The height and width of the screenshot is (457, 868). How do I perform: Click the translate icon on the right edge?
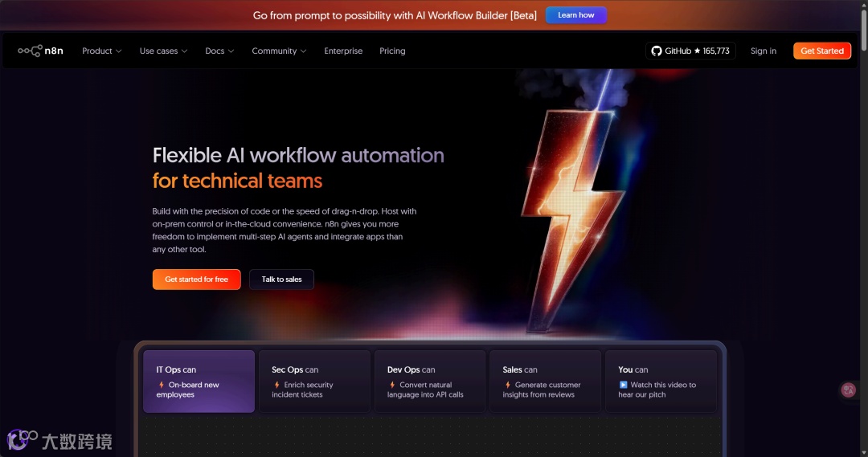[x=848, y=390]
